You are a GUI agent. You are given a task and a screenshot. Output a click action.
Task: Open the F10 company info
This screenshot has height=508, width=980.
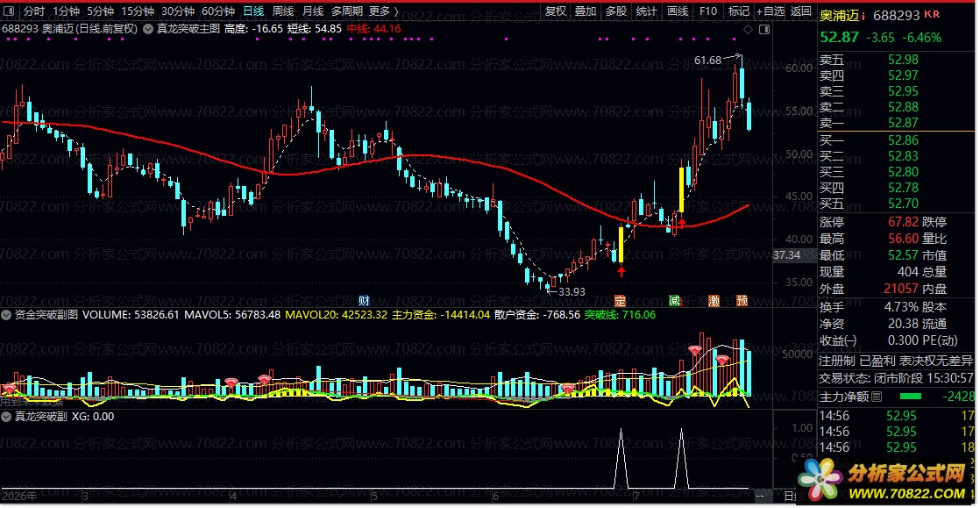coord(708,11)
